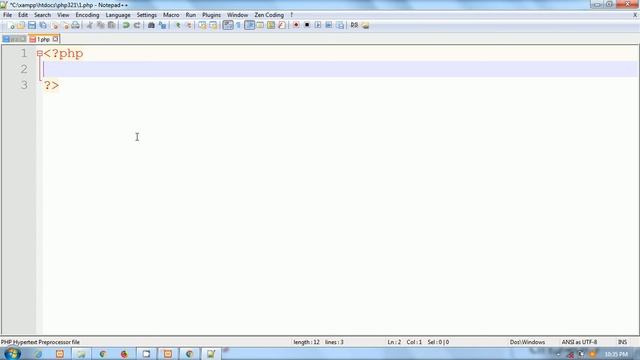Image resolution: width=640 pixels, height=360 pixels.
Task: Open the Language menu
Action: (118, 15)
